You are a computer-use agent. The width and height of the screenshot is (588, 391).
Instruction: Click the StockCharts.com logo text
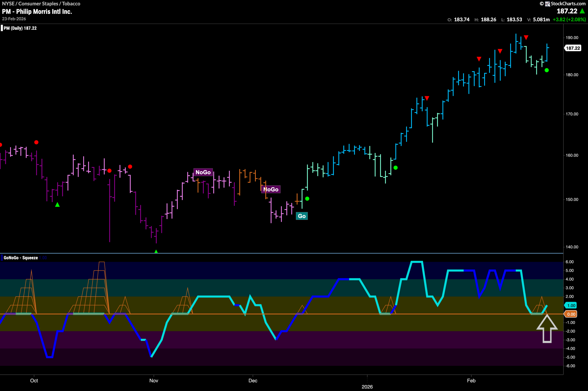(x=568, y=3)
